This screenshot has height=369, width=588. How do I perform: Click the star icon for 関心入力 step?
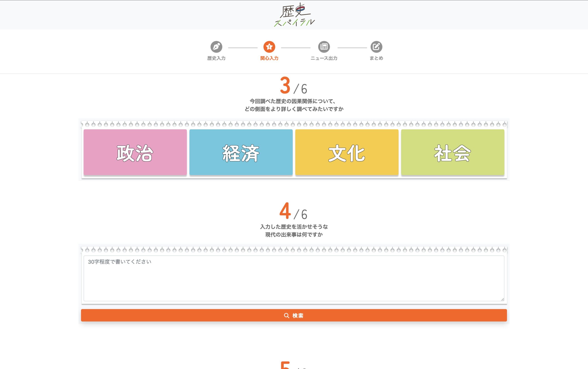(x=269, y=47)
